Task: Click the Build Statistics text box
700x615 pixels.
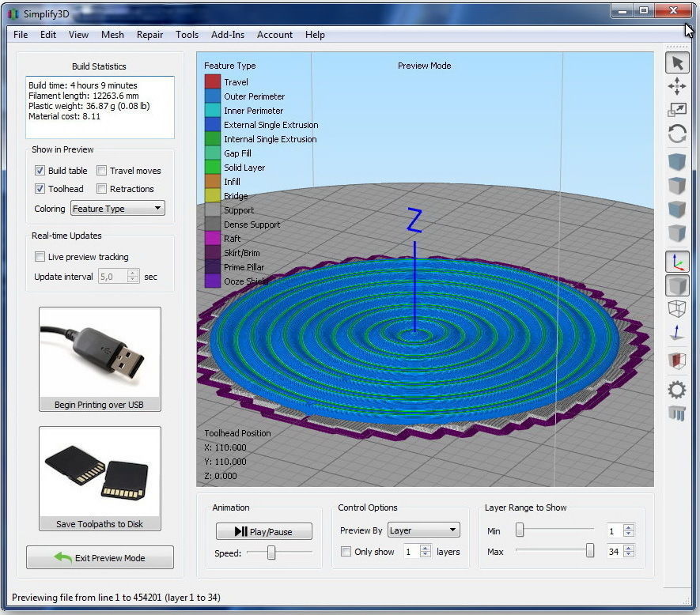Action: click(100, 108)
